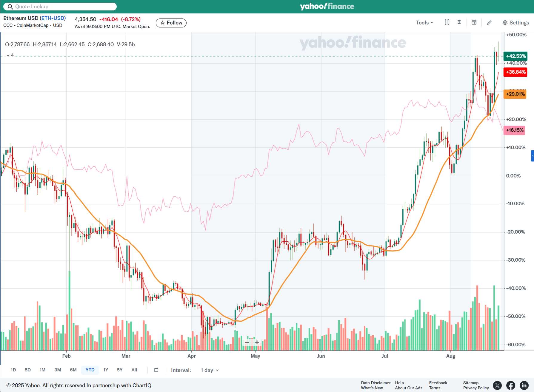Open the Privacy Policy link
Image resolution: width=534 pixels, height=392 pixels.
476,388
